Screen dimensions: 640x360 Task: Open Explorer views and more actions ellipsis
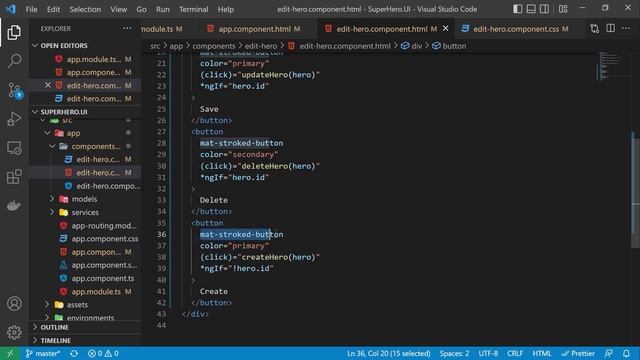click(127, 28)
